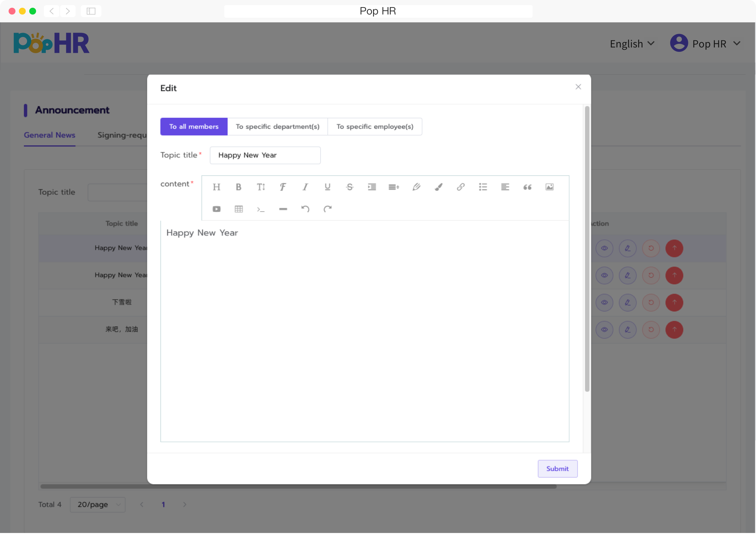Click the Topic title search field behind dialog
Viewport: 756px width, 534px height.
pyautogui.click(x=118, y=192)
